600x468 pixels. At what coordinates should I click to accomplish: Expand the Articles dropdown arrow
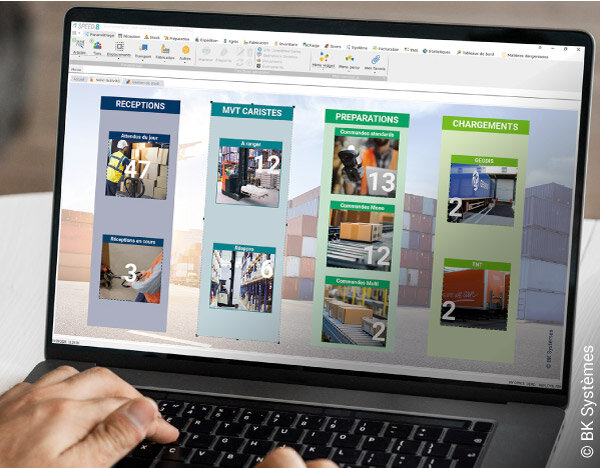[x=79, y=57]
